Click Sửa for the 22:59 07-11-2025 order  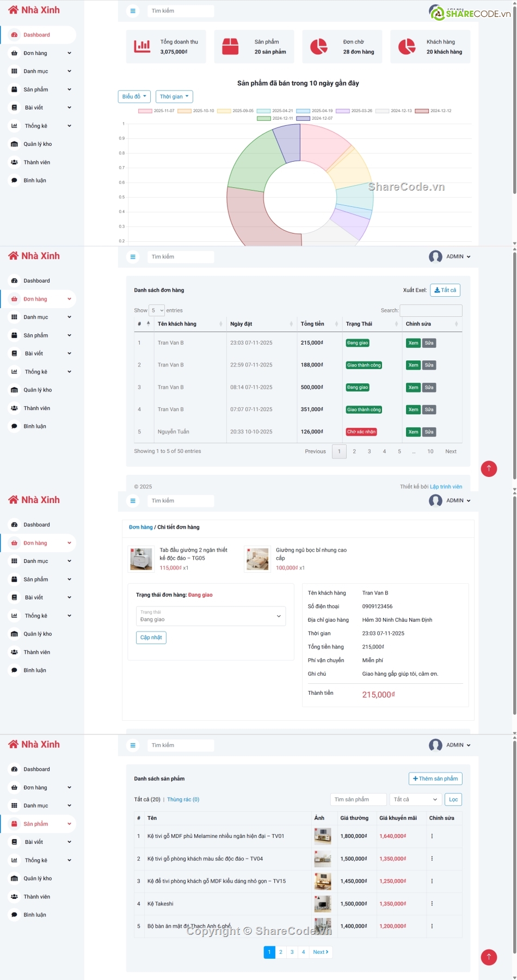point(429,365)
